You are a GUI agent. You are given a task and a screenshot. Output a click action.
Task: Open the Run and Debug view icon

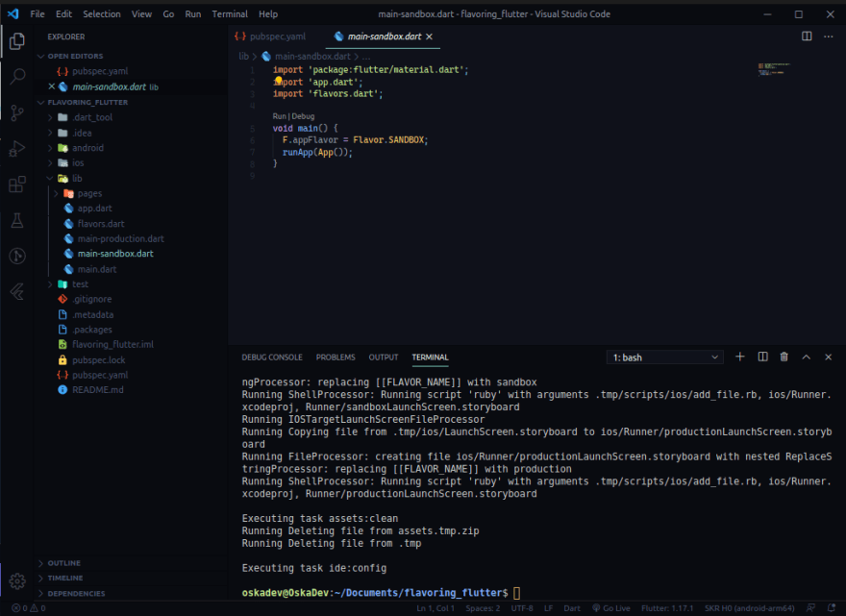[x=17, y=148]
